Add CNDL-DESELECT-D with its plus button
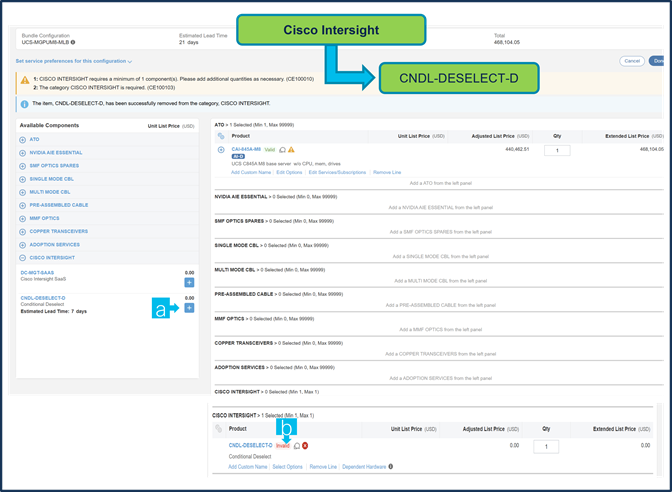Viewport: 672px width, 492px height. click(x=189, y=308)
